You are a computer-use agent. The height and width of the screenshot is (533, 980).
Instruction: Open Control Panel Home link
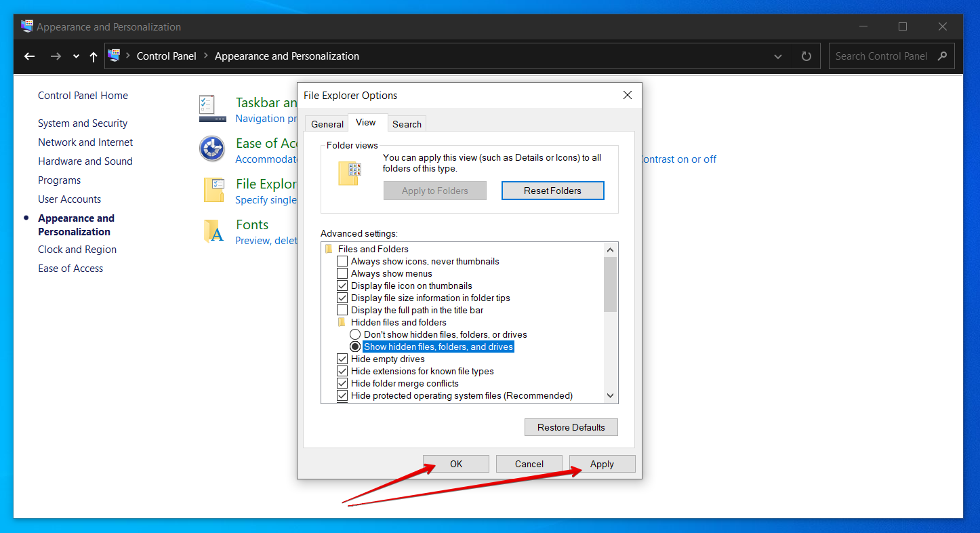[x=83, y=96]
